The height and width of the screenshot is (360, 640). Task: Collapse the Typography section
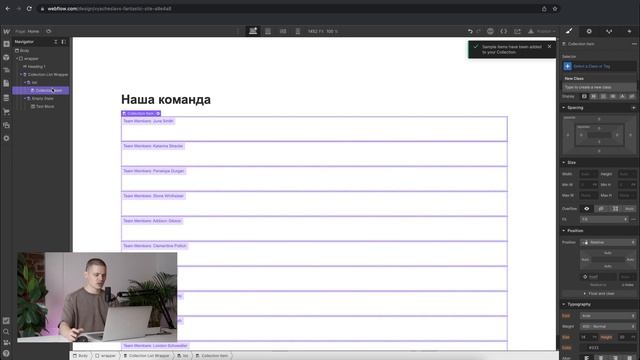(x=564, y=304)
